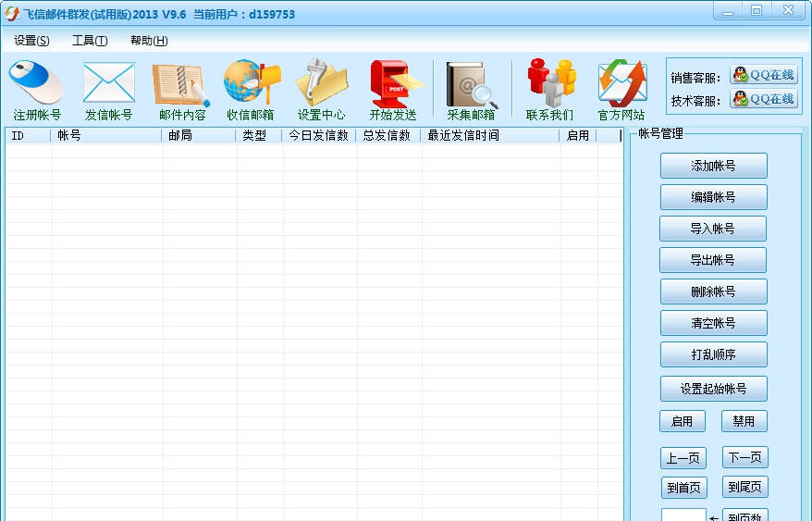Sort by the ID column header
Viewport: 812px width, 521px height.
(28, 136)
